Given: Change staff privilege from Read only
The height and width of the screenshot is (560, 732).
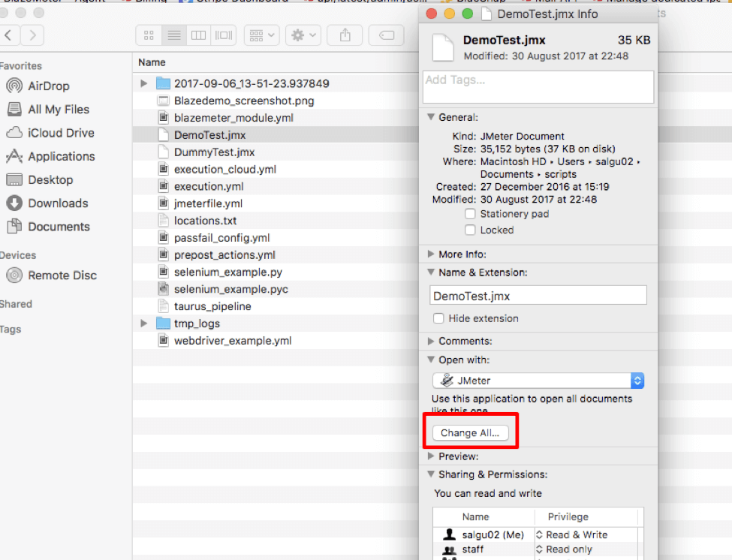Looking at the screenshot, I should click(568, 549).
